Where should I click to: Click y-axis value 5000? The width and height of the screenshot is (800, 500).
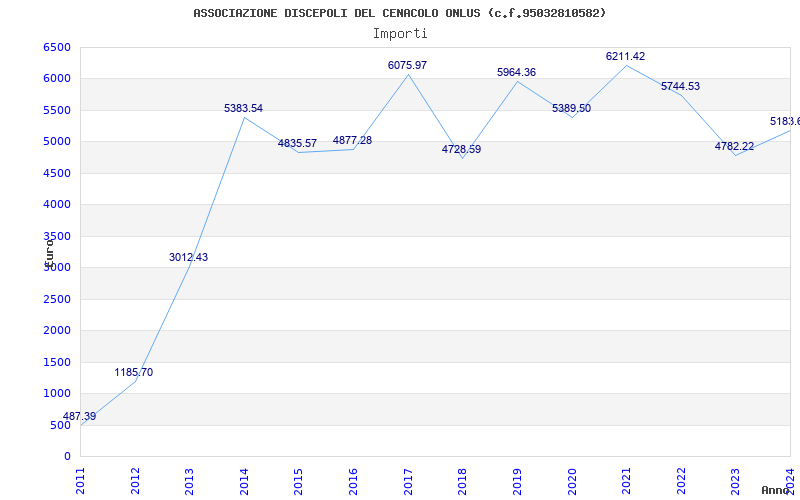click(x=57, y=141)
